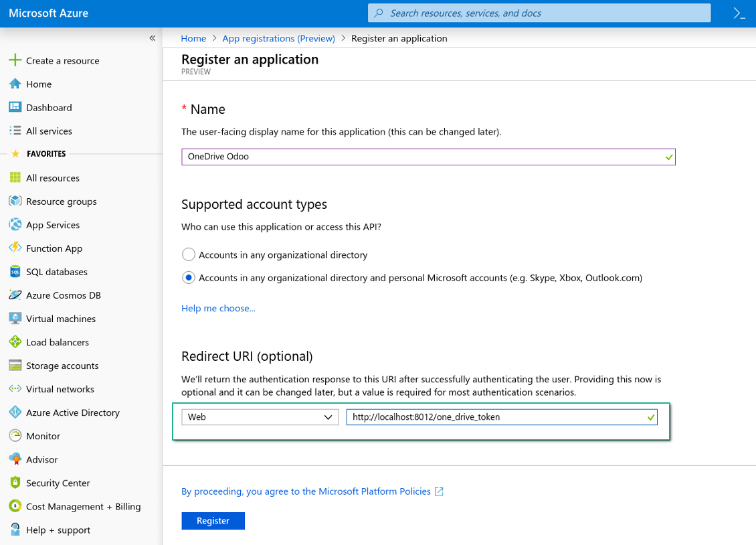The height and width of the screenshot is (545, 756).
Task: Select Accounts in any organizational directory only
Action: 189,254
